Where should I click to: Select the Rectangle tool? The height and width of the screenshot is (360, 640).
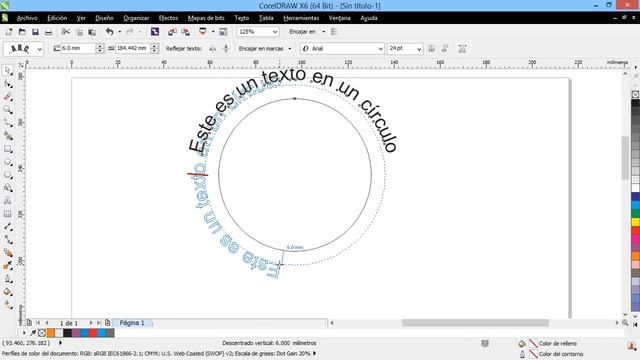(x=7, y=149)
